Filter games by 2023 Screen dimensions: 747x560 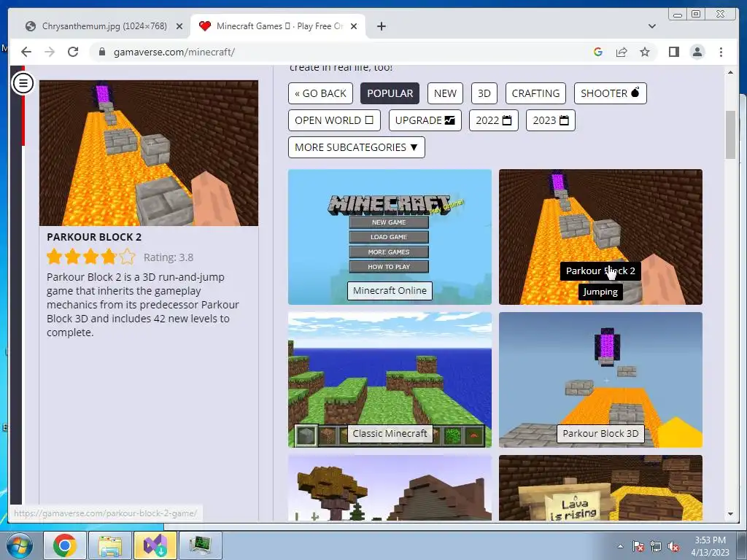(x=551, y=120)
